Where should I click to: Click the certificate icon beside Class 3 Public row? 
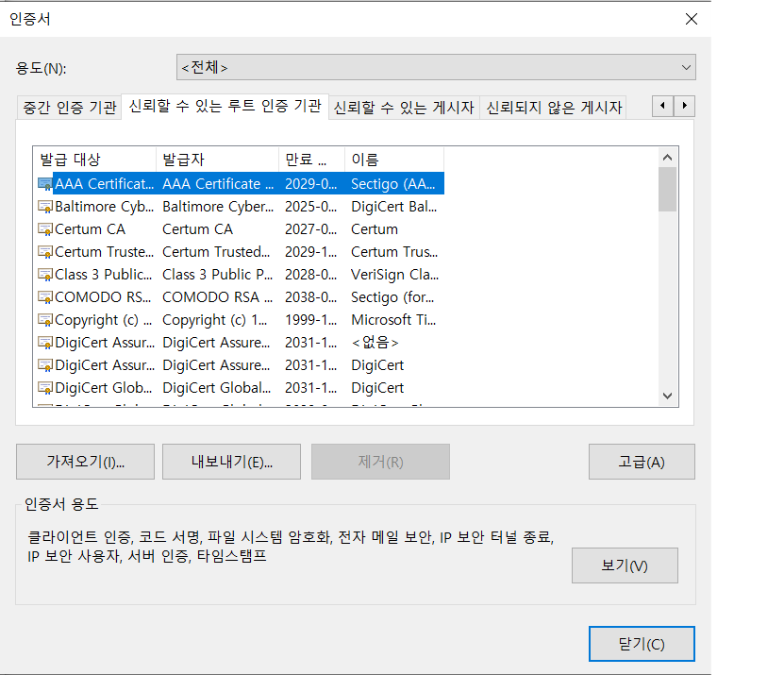[x=45, y=275]
